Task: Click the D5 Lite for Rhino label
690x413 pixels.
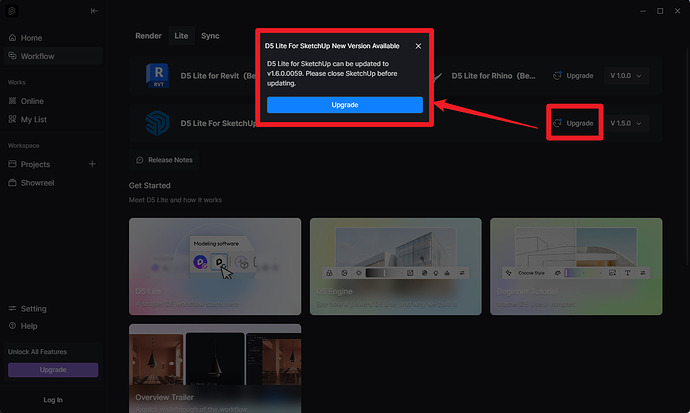Action: point(493,76)
